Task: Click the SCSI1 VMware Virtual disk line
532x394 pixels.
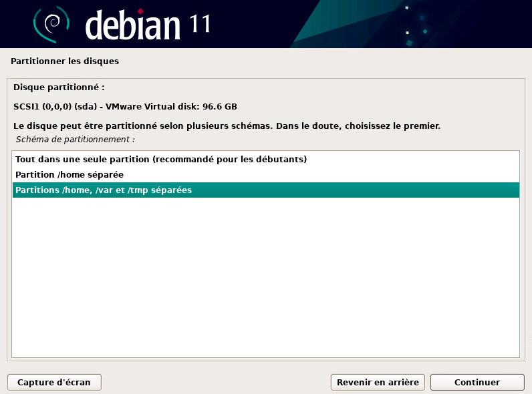Action: coord(125,106)
